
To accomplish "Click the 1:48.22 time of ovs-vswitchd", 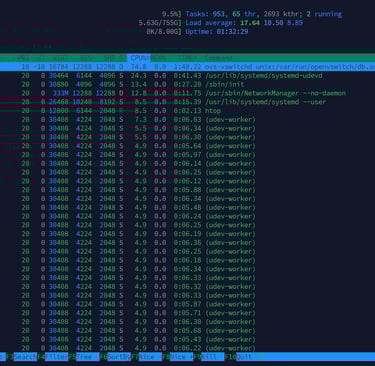I will (187, 67).
